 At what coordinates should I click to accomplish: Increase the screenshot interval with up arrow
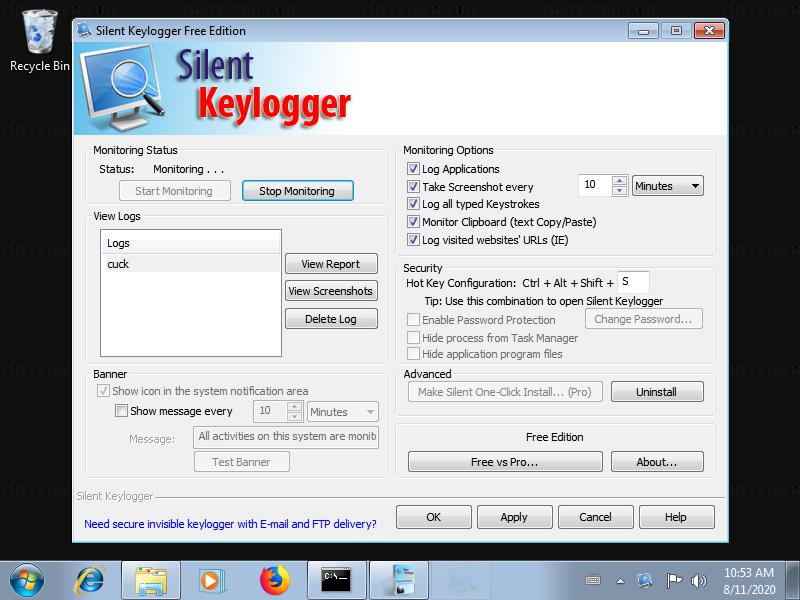619,181
